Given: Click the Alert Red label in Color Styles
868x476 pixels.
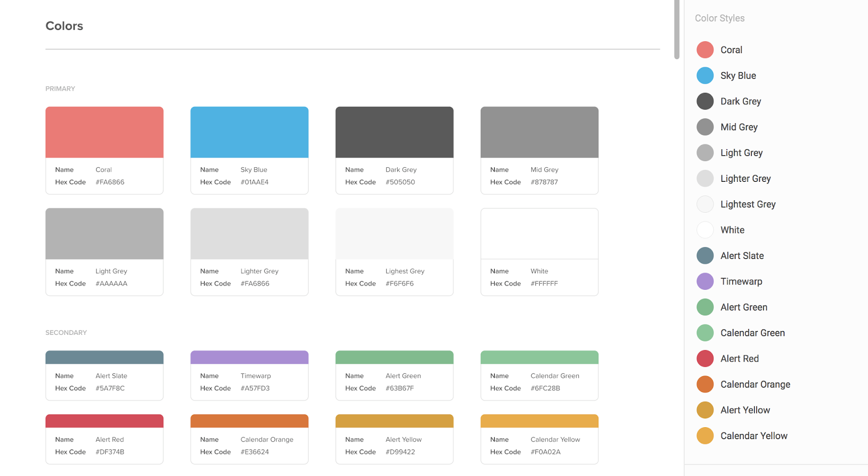Looking at the screenshot, I should 739,359.
